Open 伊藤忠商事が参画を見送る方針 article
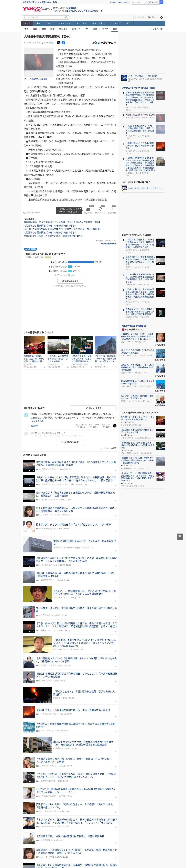Image resolution: width=186 pixels, height=868 pixels. [x=84, y=542]
